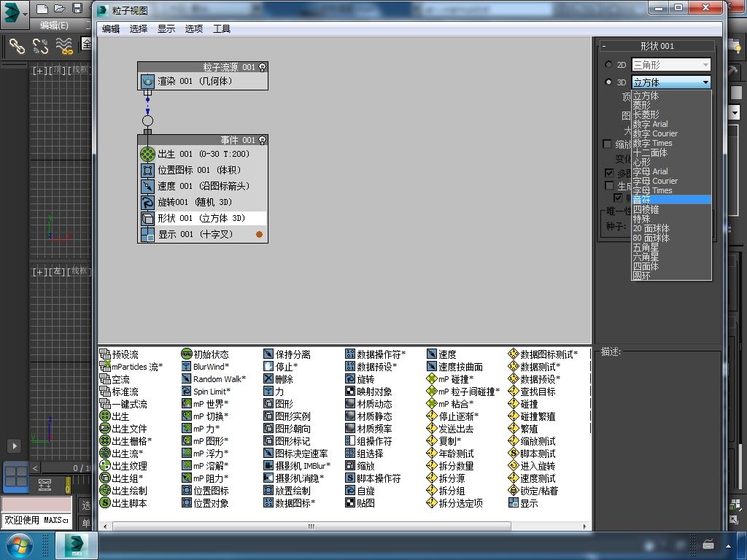The image size is (747, 560).
Task: Choose the Random Walk operator icon
Action: click(187, 378)
